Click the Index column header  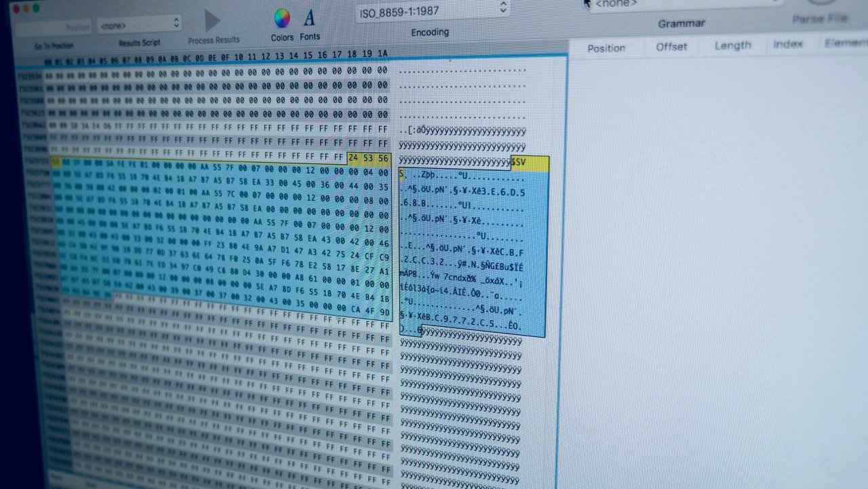[x=787, y=44]
